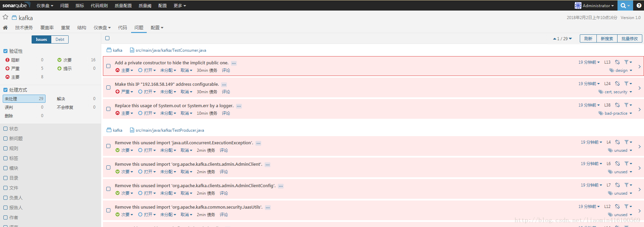Click the 批量修改 button
This screenshot has width=644, height=227.
click(630, 39)
